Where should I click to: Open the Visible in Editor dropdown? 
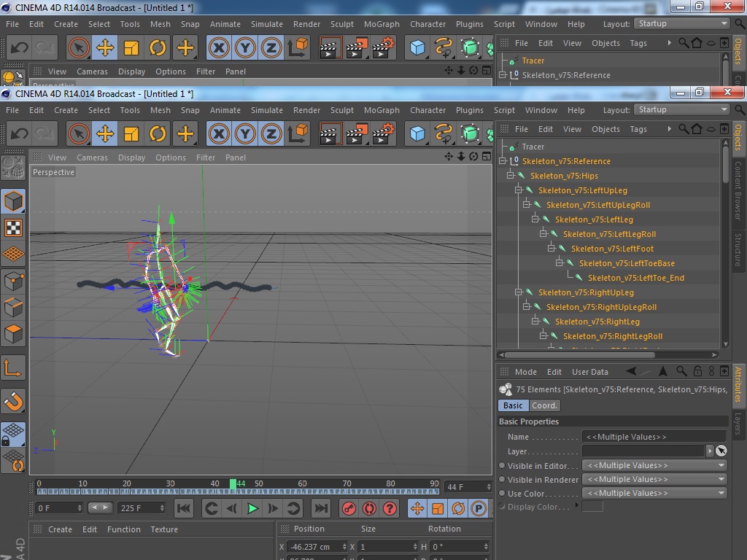pyautogui.click(x=654, y=465)
